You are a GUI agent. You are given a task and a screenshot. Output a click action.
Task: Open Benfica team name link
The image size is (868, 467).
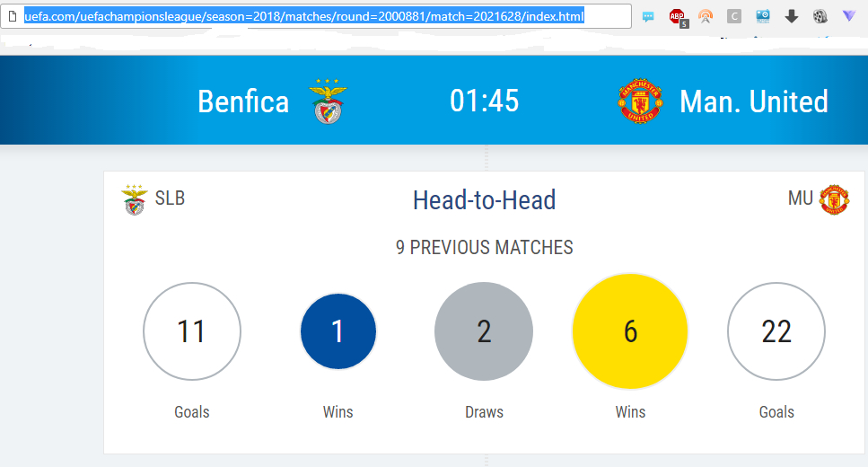pos(243,101)
